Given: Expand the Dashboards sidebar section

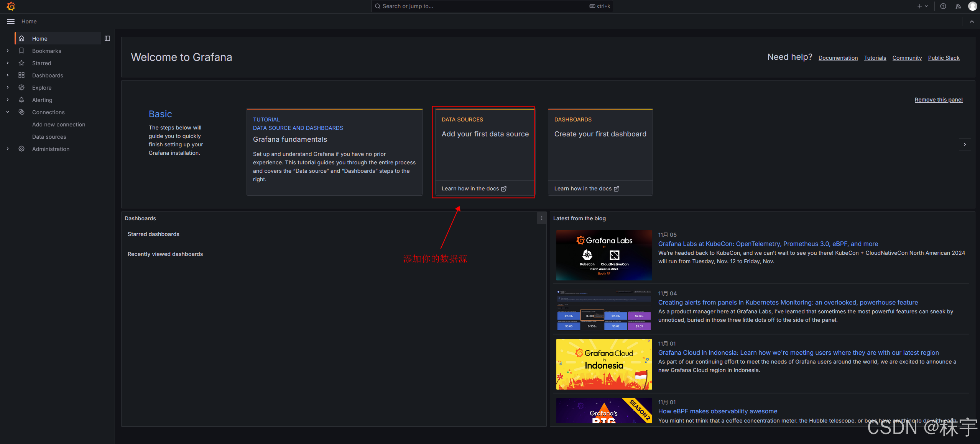Looking at the screenshot, I should click(x=8, y=75).
